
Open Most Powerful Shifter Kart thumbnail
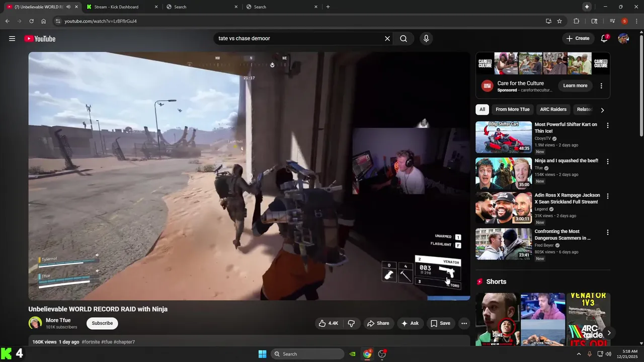[504, 137]
